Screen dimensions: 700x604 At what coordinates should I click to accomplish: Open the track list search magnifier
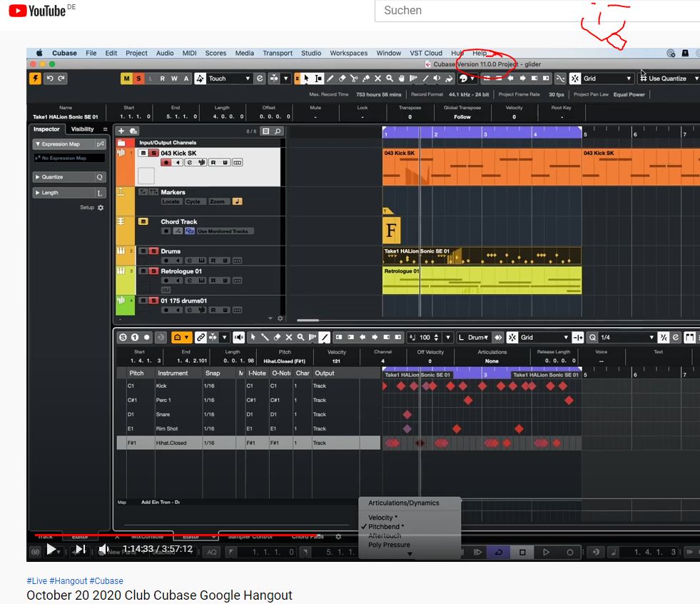(278, 131)
